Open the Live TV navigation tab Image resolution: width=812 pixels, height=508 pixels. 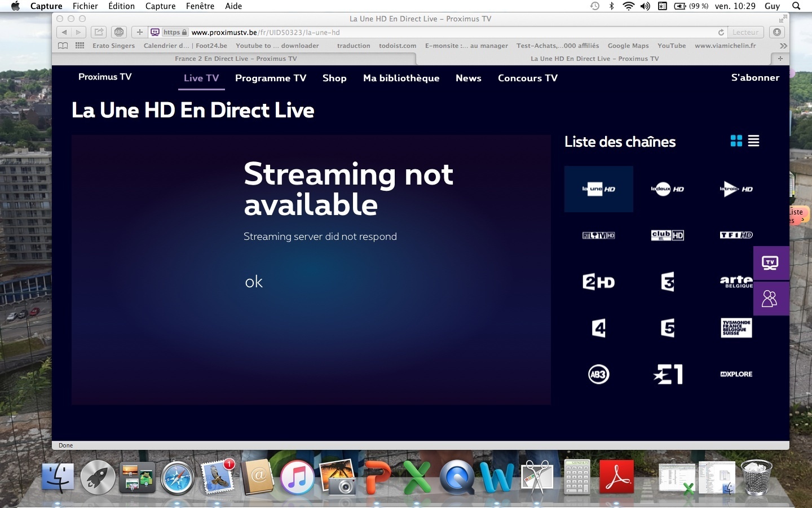tap(201, 78)
